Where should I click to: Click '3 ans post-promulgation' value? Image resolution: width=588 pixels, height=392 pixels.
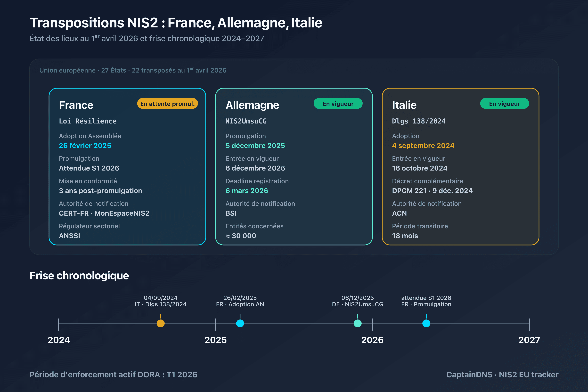tap(100, 191)
